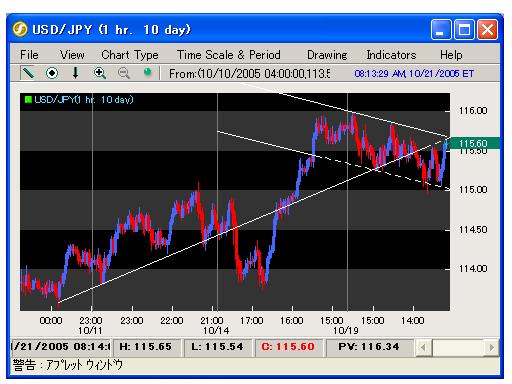Click the 17:00 time axis label

(x=252, y=321)
